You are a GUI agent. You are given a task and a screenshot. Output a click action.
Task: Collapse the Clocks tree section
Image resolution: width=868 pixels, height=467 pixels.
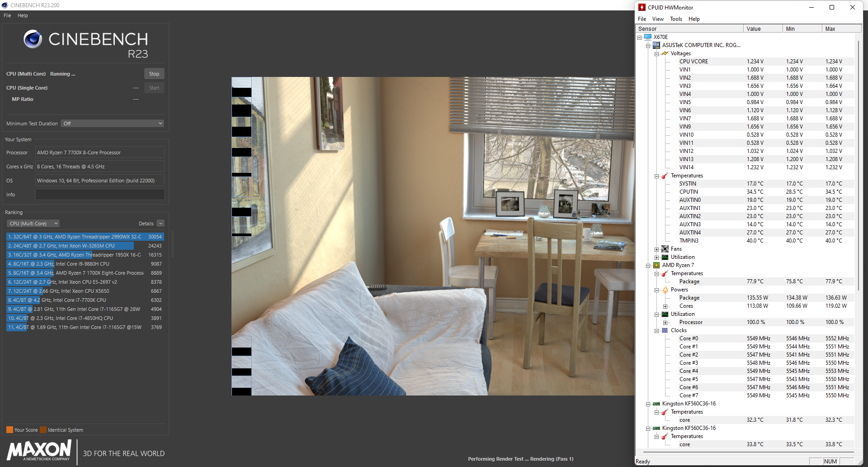(656, 331)
